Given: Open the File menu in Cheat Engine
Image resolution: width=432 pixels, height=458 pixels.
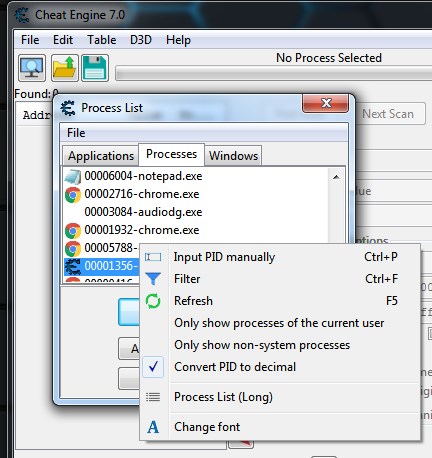Looking at the screenshot, I should (30, 40).
